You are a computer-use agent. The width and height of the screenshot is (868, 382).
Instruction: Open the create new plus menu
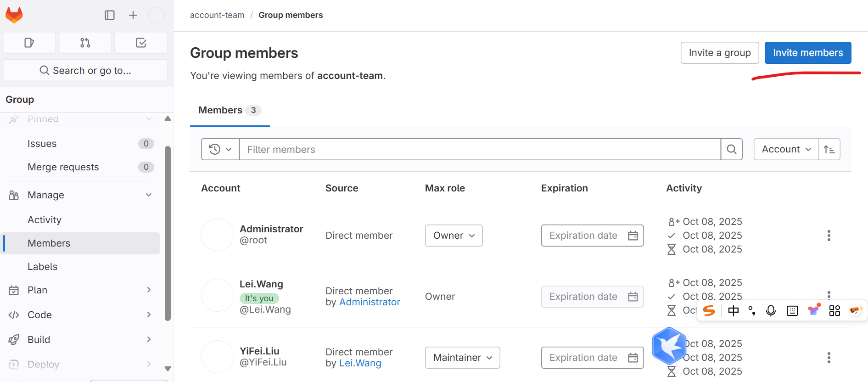point(133,15)
